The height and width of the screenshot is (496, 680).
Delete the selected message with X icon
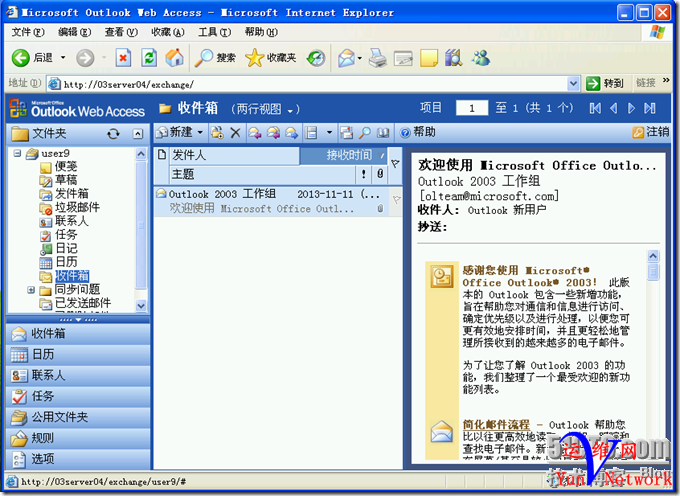(x=235, y=133)
